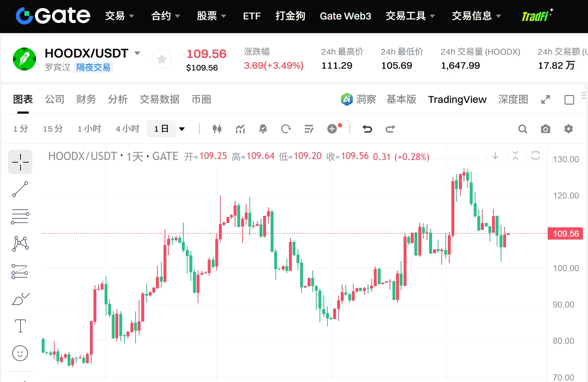Select the pattern drawing tool
The height and width of the screenshot is (382, 588).
20,244
